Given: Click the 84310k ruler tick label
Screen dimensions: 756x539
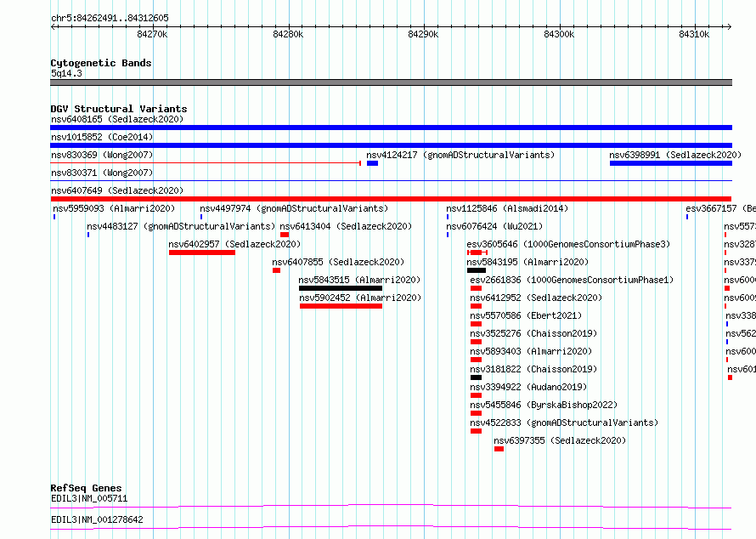Looking at the screenshot, I should (694, 34).
